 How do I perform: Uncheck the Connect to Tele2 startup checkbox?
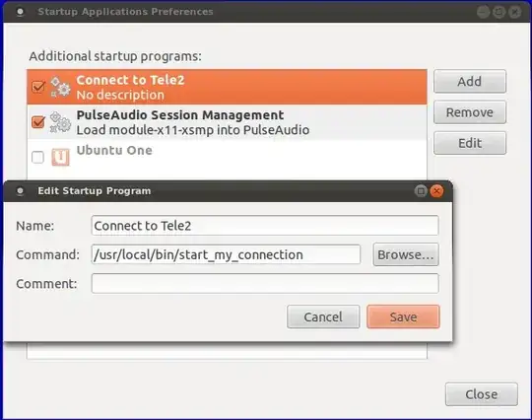[x=38, y=87]
